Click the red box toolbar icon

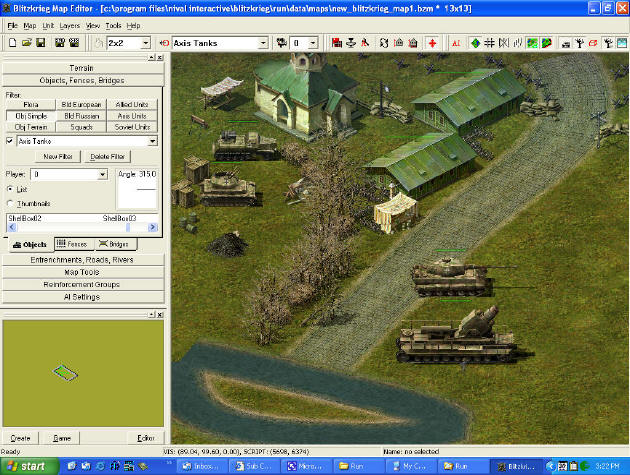pos(593,43)
